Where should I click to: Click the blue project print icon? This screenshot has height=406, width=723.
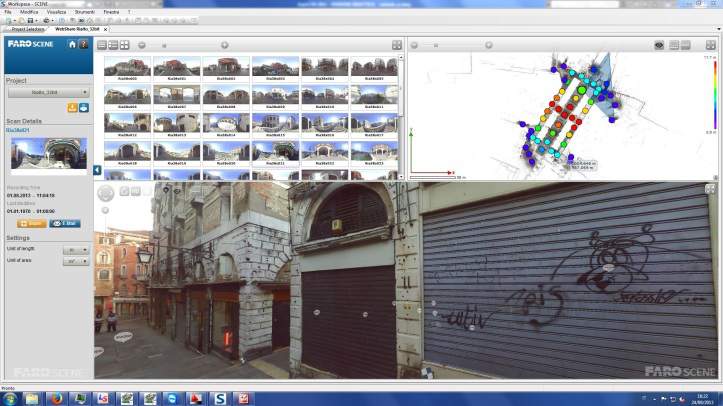tap(83, 108)
